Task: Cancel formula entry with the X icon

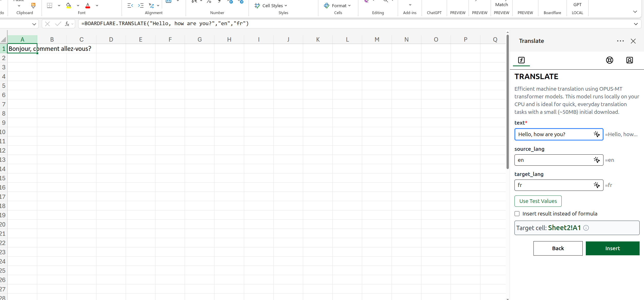Action: point(47,24)
